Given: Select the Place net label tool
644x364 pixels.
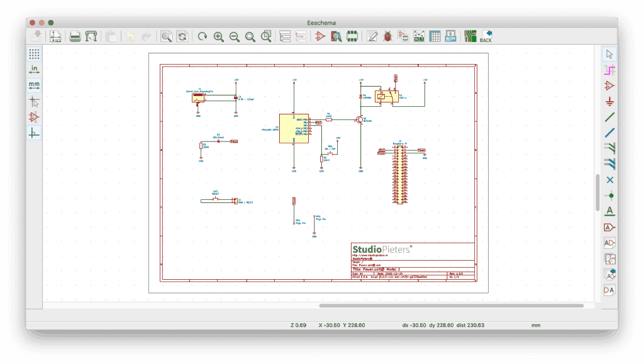Looking at the screenshot, I should point(609,211).
